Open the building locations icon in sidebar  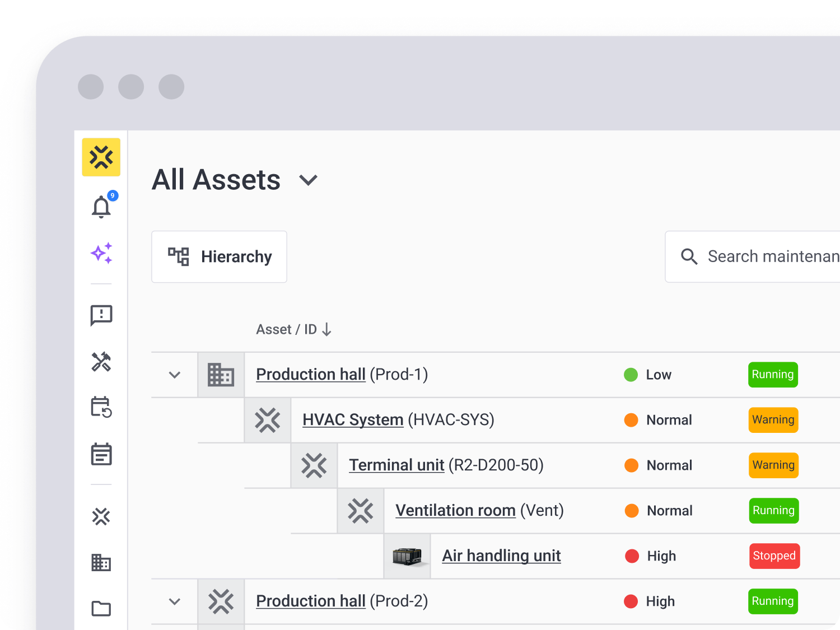click(101, 562)
